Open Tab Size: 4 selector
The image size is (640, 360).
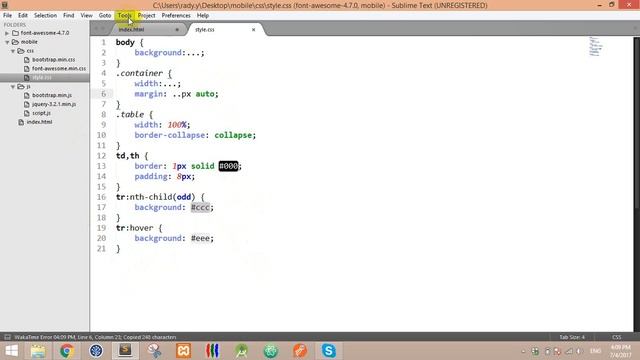pyautogui.click(x=572, y=337)
